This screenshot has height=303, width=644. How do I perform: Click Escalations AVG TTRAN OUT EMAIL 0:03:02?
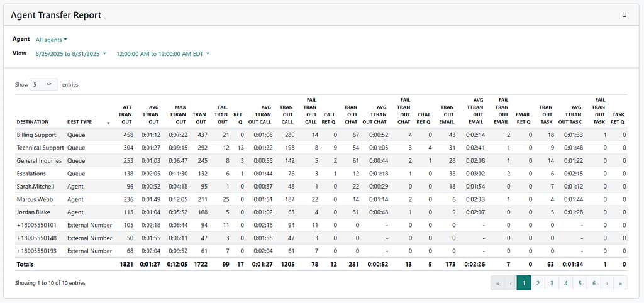pyautogui.click(x=475, y=174)
